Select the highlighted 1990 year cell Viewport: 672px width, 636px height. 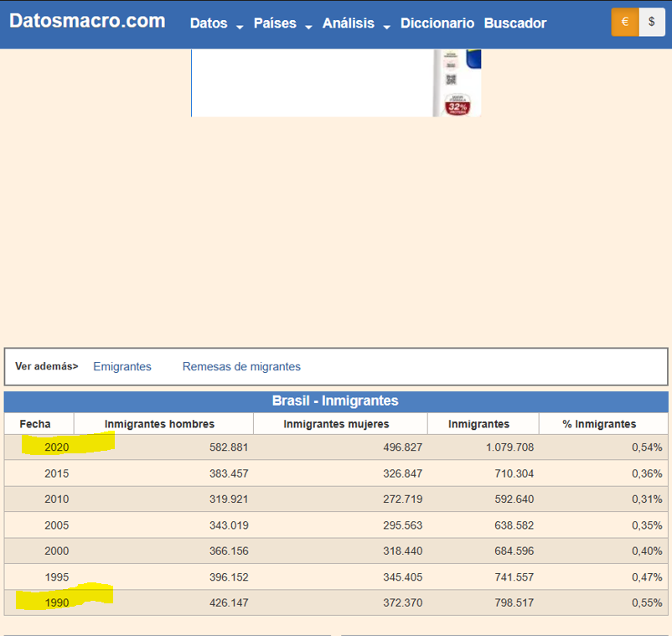[x=57, y=602]
